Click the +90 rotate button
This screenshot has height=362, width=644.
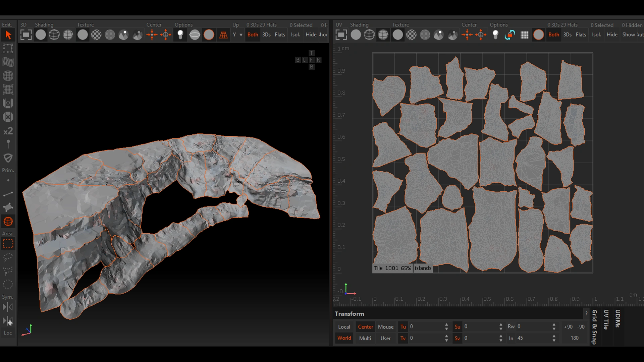click(x=568, y=326)
